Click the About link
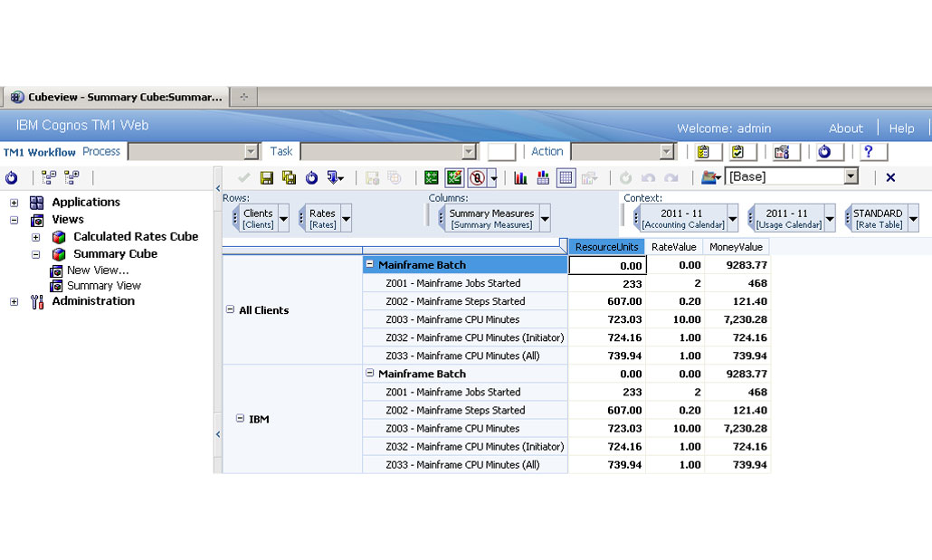 click(x=845, y=128)
